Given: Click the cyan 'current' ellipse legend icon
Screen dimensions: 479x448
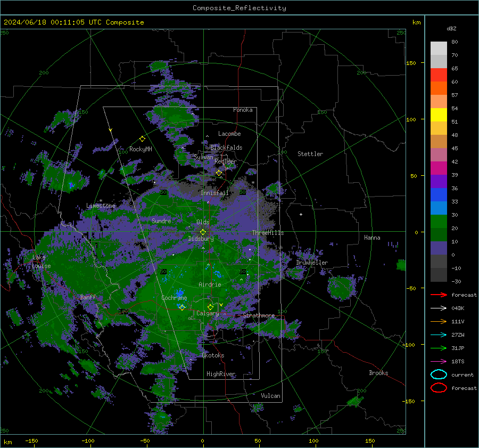Looking at the screenshot, I should point(439,374).
